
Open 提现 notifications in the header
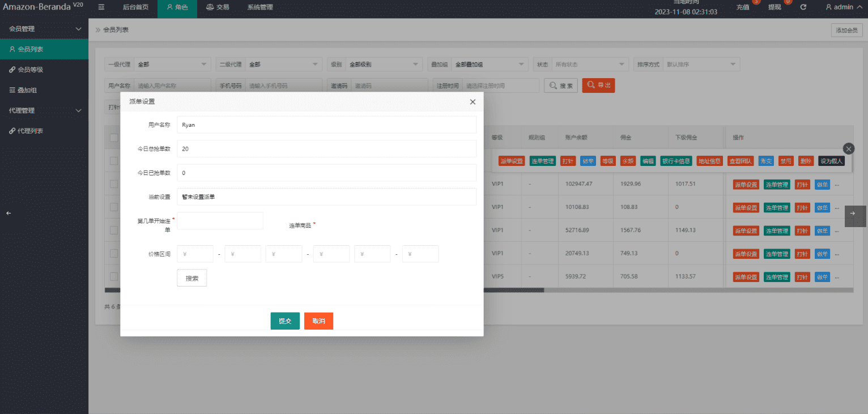click(x=775, y=7)
